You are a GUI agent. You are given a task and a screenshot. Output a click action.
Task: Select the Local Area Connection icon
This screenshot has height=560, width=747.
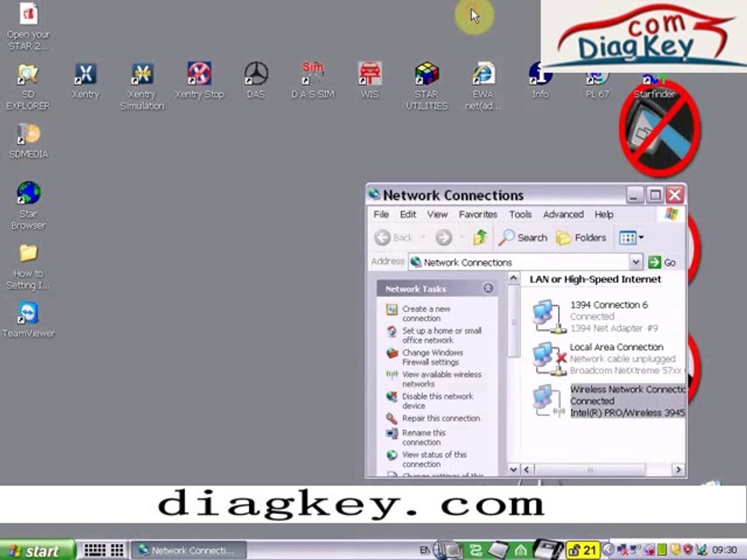[x=549, y=358]
